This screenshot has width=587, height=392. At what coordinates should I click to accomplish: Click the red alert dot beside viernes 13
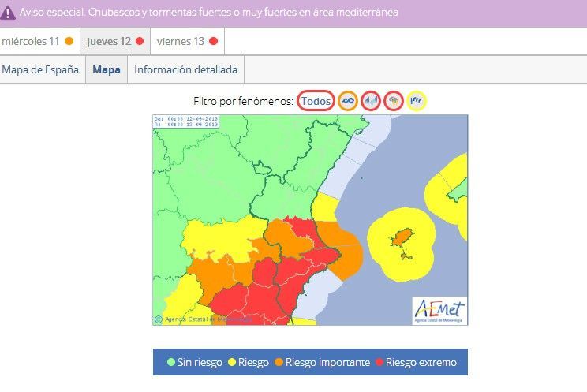pos(213,41)
